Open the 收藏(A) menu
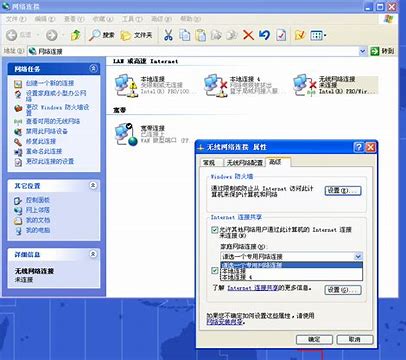Image resolution: width=406 pixels, height=360 pixels. coord(103,19)
